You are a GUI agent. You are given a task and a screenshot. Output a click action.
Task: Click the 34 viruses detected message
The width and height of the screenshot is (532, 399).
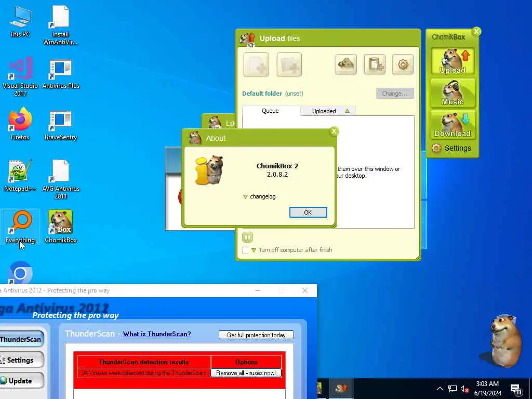click(x=144, y=373)
